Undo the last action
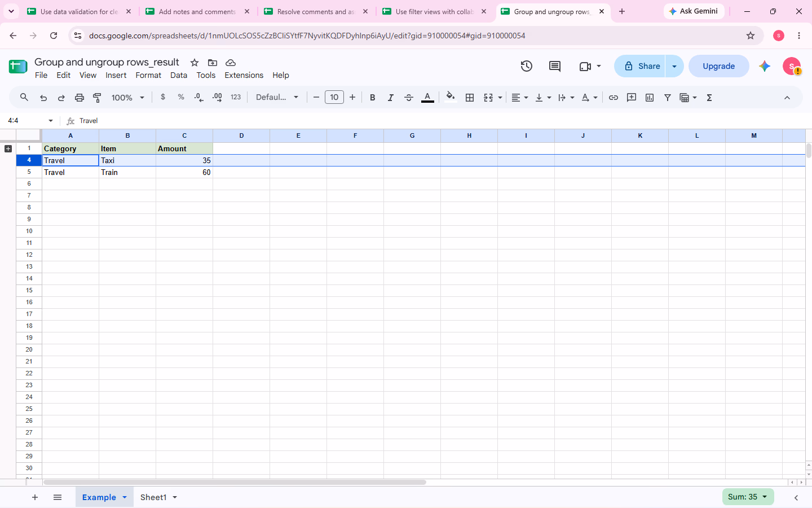Image resolution: width=812 pixels, height=508 pixels. (x=43, y=98)
